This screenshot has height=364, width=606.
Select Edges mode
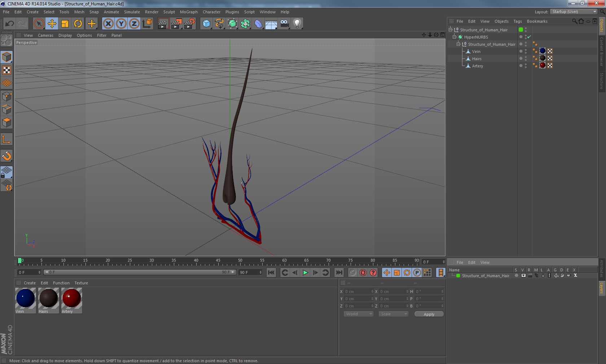(x=6, y=109)
